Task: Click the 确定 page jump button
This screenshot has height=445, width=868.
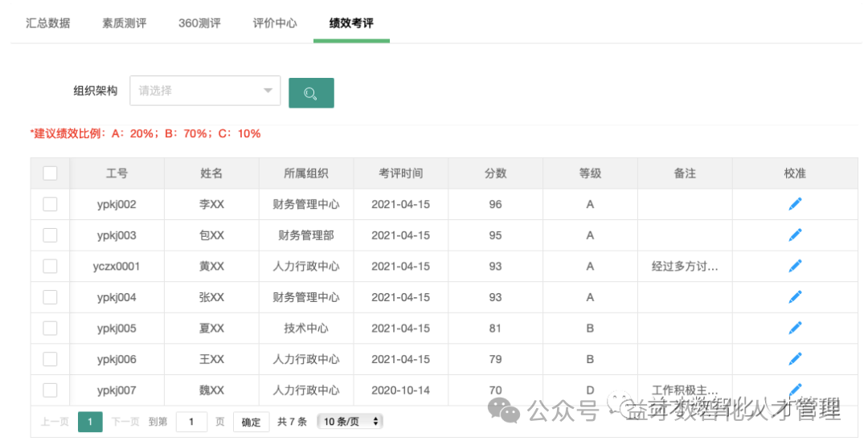Action: 252,423
